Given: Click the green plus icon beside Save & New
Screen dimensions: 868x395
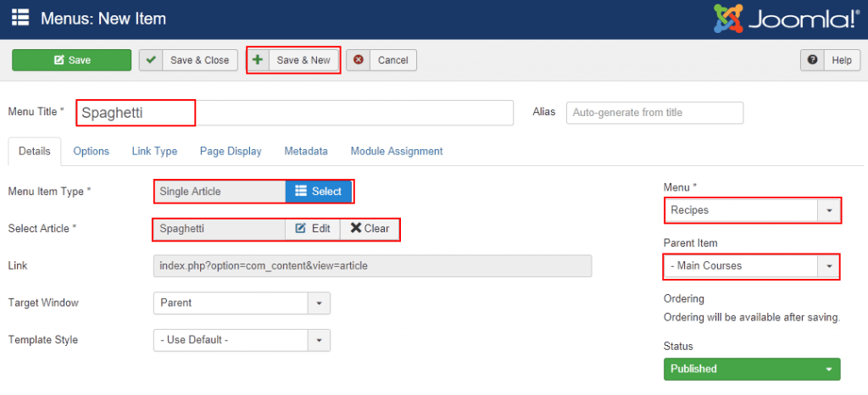Looking at the screenshot, I should [x=258, y=60].
